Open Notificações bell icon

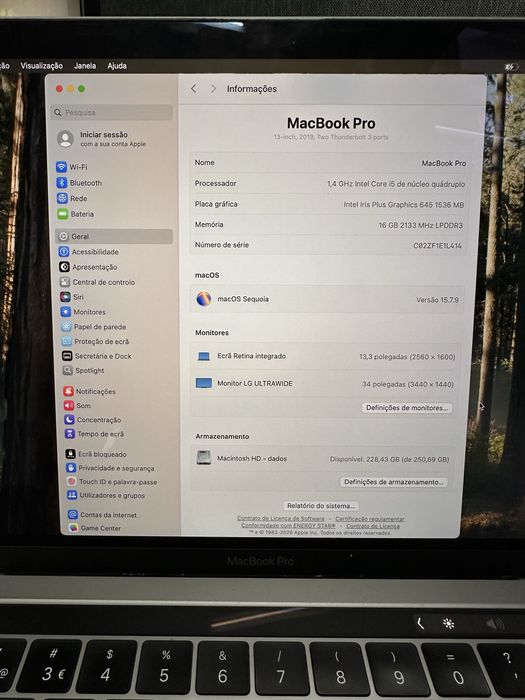point(68,391)
